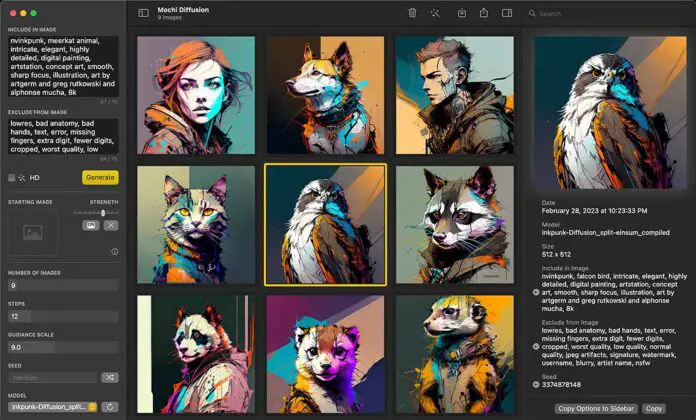Click the magic wand upscale icon

(435, 13)
